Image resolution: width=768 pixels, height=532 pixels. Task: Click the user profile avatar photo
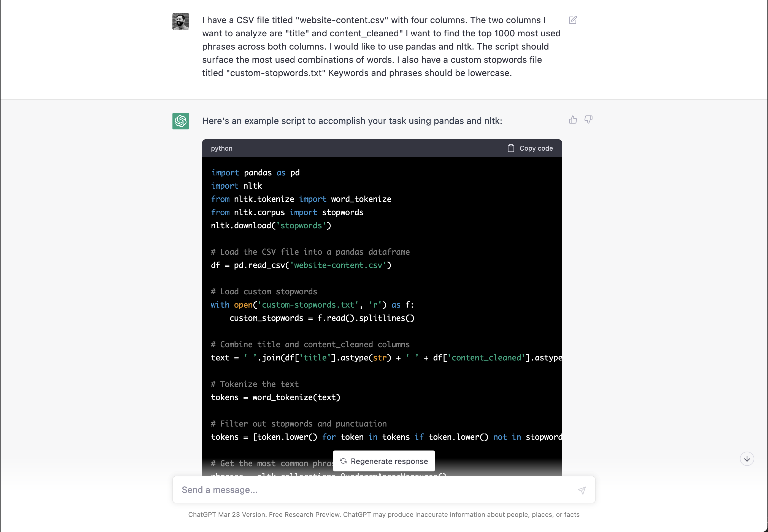180,22
